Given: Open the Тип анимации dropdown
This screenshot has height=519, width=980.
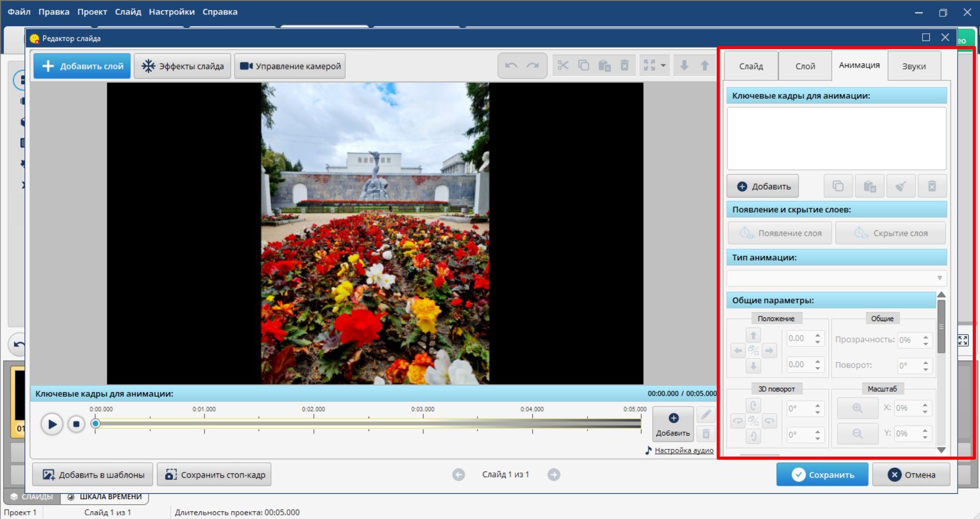Looking at the screenshot, I should [x=836, y=278].
